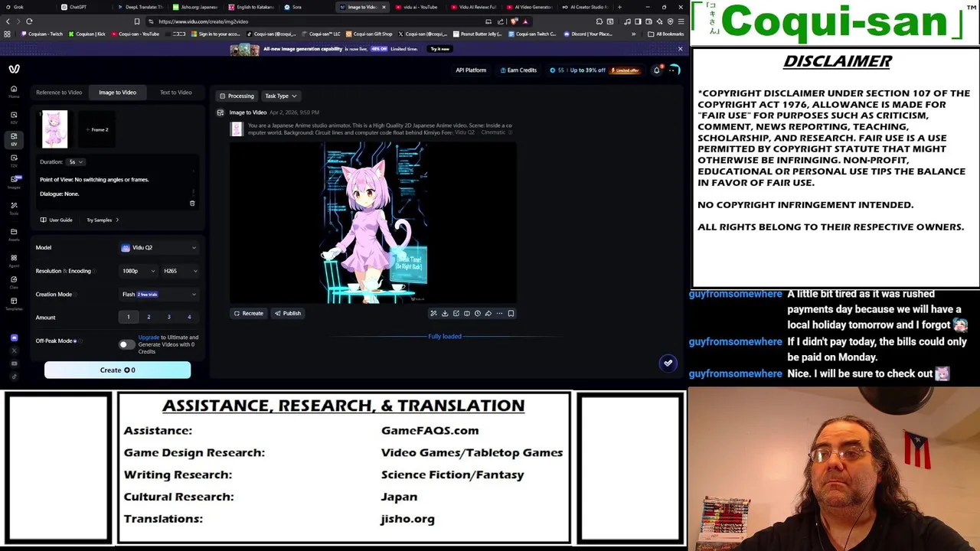This screenshot has width=980, height=551.
Task: Open the Claw sidebar icon
Action: [14, 282]
